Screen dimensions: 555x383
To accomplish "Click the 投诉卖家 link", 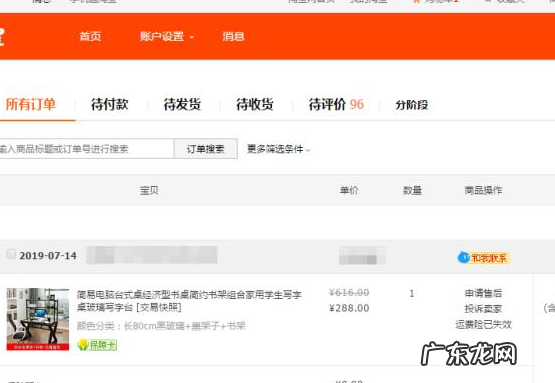I will [x=483, y=309].
